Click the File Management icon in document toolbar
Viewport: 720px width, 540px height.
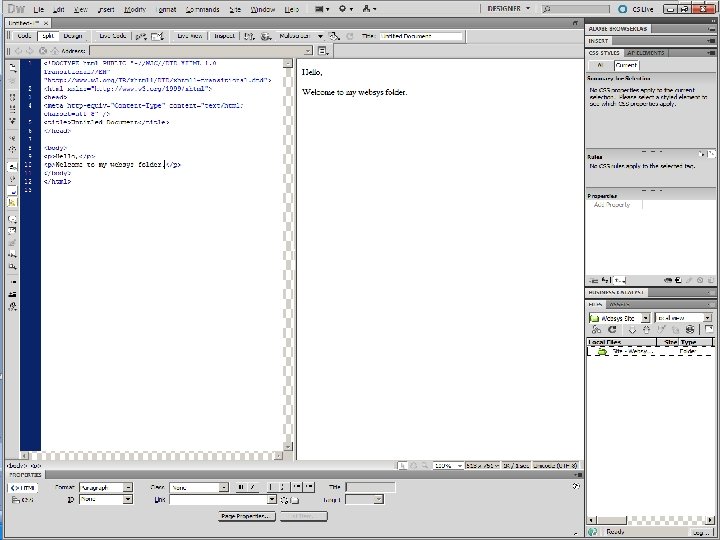click(249, 36)
